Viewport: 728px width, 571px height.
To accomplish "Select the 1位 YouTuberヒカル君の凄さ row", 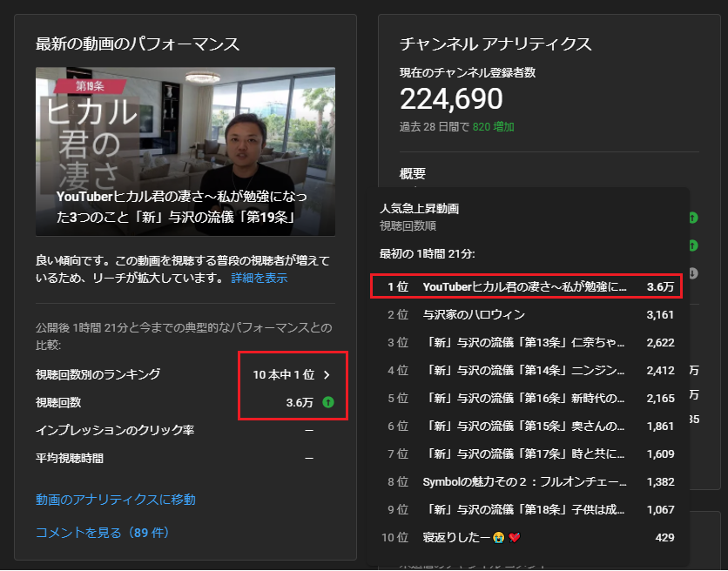I will tap(526, 286).
